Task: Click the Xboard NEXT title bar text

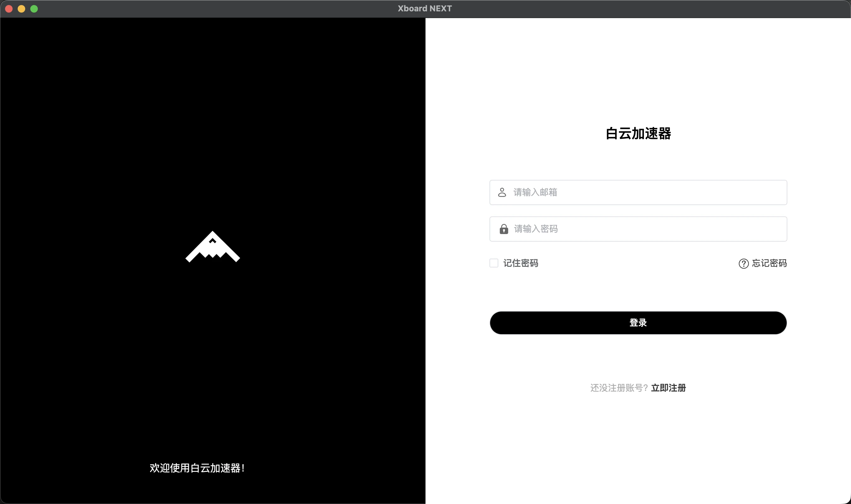Action: click(425, 9)
